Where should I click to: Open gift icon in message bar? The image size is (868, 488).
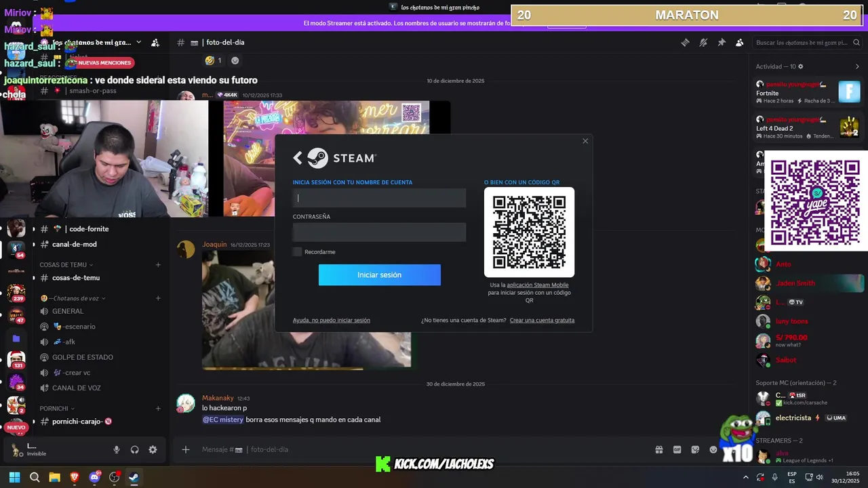pyautogui.click(x=658, y=449)
